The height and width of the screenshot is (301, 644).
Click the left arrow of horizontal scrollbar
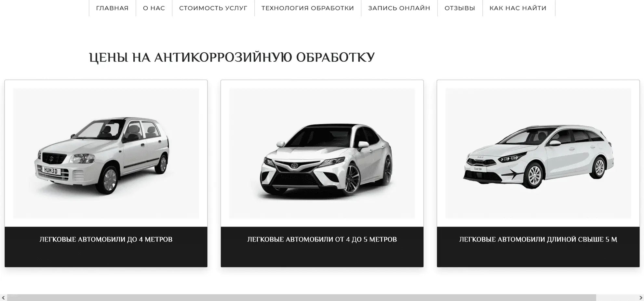[x=3, y=298]
